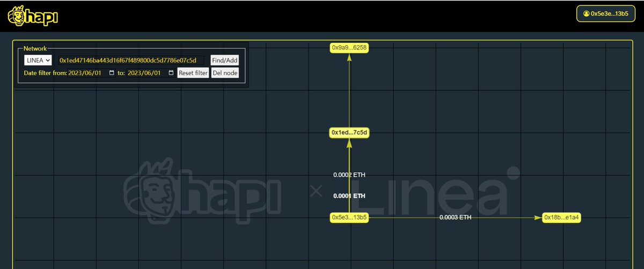This screenshot has height=269, width=644.
Task: Click the wallet address input field
Action: click(x=131, y=61)
